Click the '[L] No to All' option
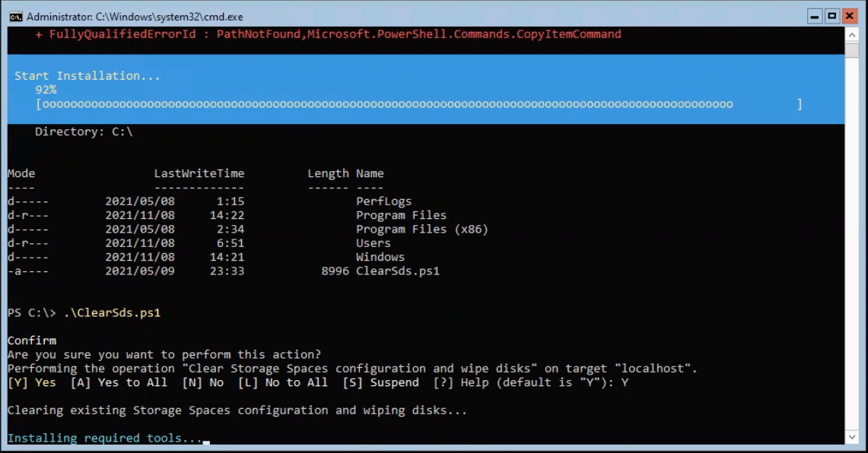 coord(283,382)
